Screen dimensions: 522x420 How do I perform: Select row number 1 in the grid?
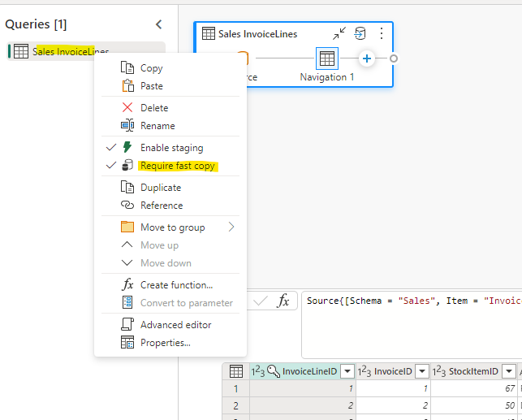coord(235,388)
